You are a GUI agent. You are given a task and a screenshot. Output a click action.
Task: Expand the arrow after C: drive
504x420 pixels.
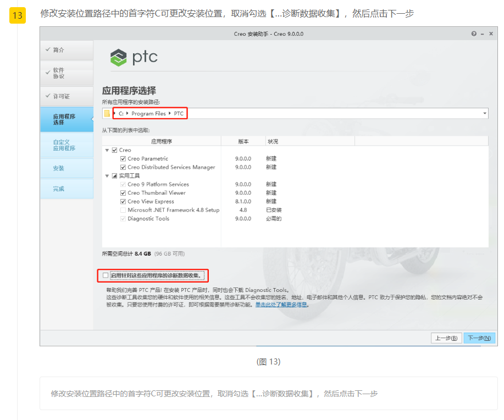pos(128,113)
